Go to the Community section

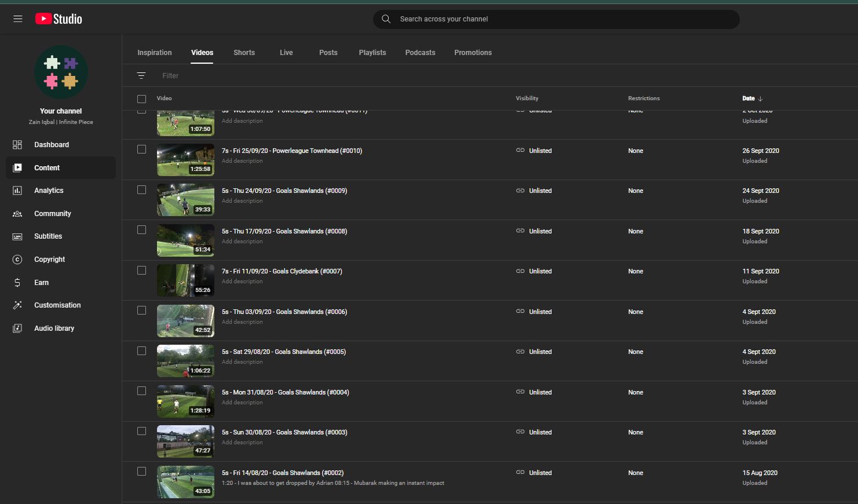(52, 214)
